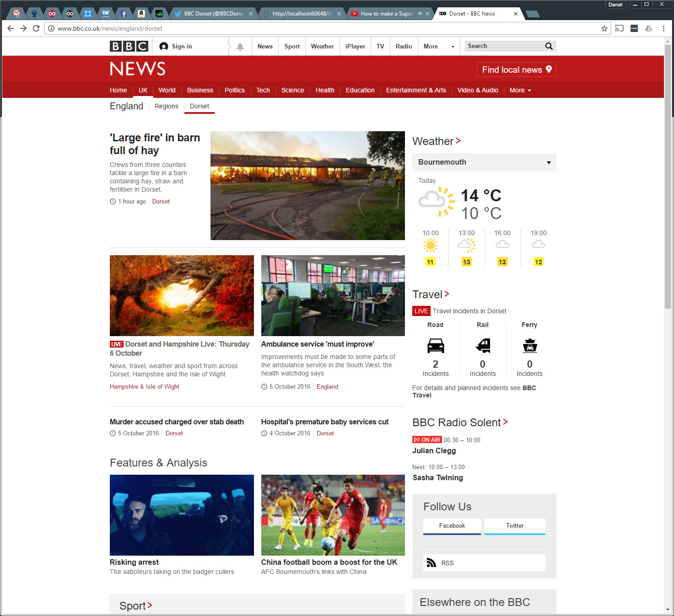674x616 pixels.
Task: Open the pinned DE tab
Action: 106,14
